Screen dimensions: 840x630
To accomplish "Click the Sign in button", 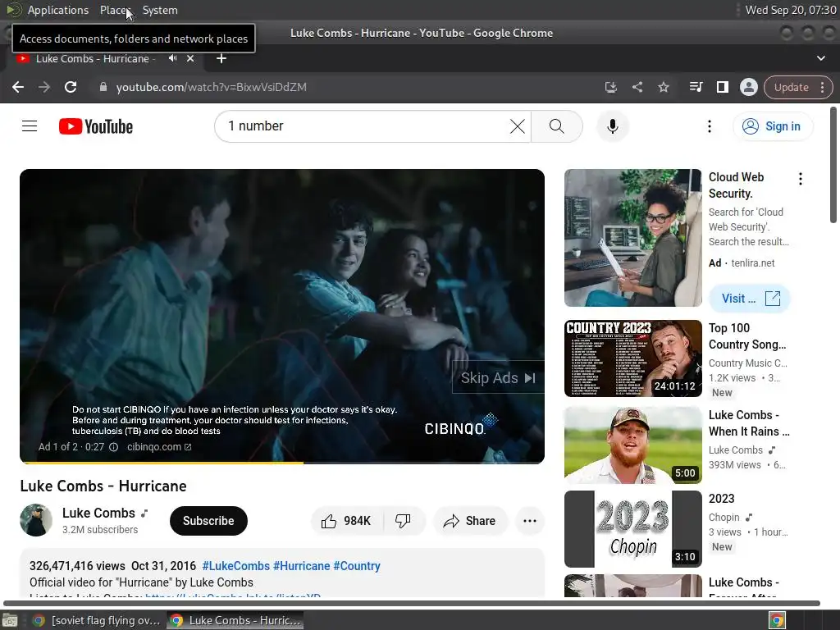I will point(773,126).
